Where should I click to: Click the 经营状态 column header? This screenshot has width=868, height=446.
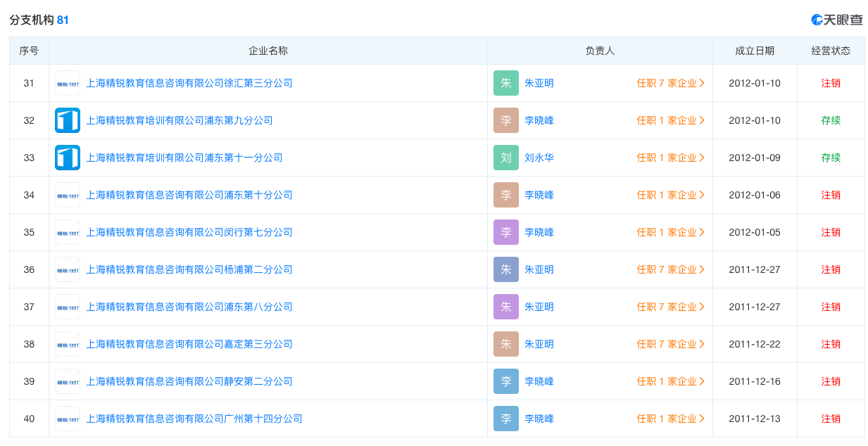(831, 51)
